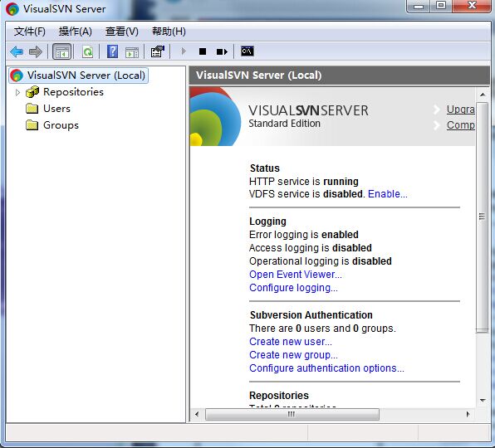Click the vertical scrollbar thumb
Viewport: 495px width, 448px height.
pos(482,217)
